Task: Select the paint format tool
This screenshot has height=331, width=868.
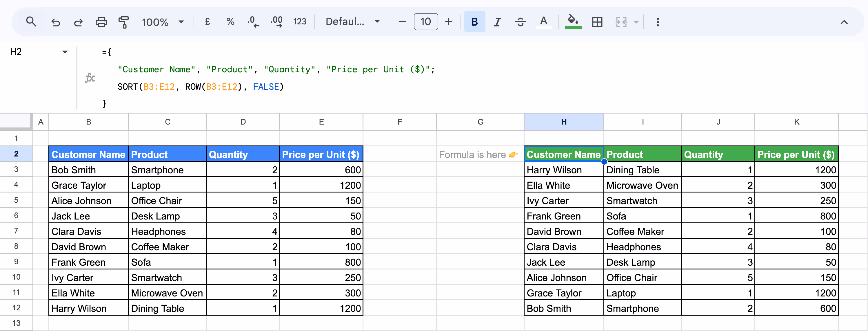Action: 124,21
